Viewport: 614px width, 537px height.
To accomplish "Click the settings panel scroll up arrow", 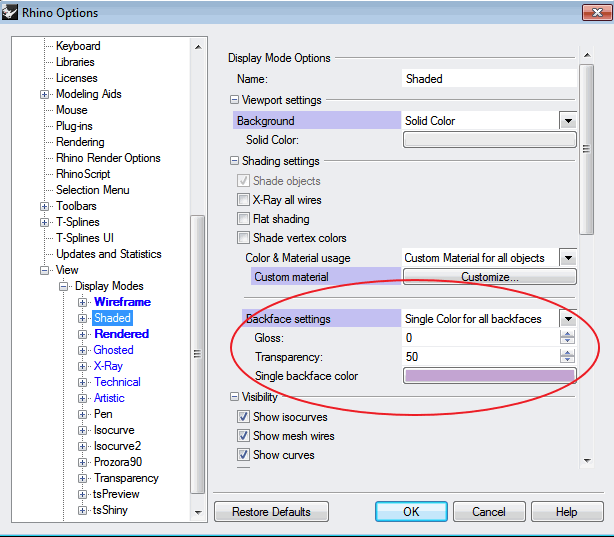I will click(587, 55).
